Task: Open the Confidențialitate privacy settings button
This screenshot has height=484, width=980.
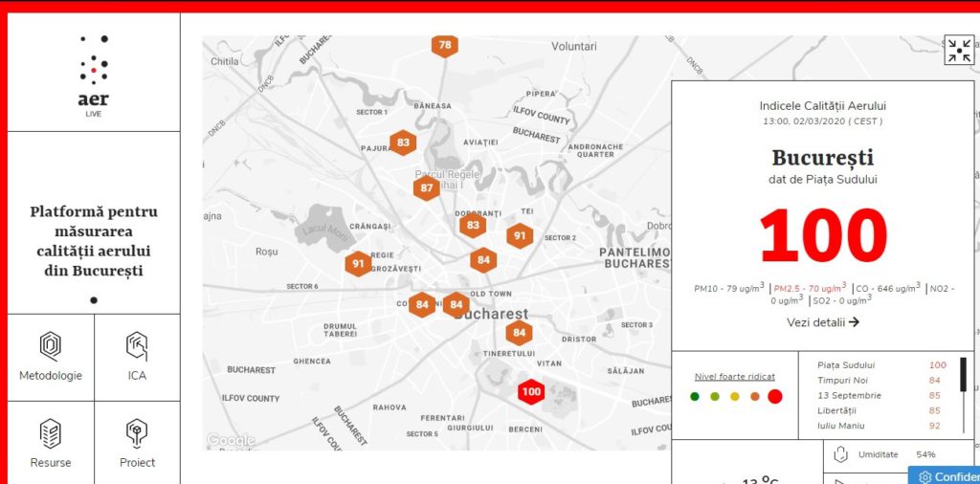Action: click(x=944, y=476)
